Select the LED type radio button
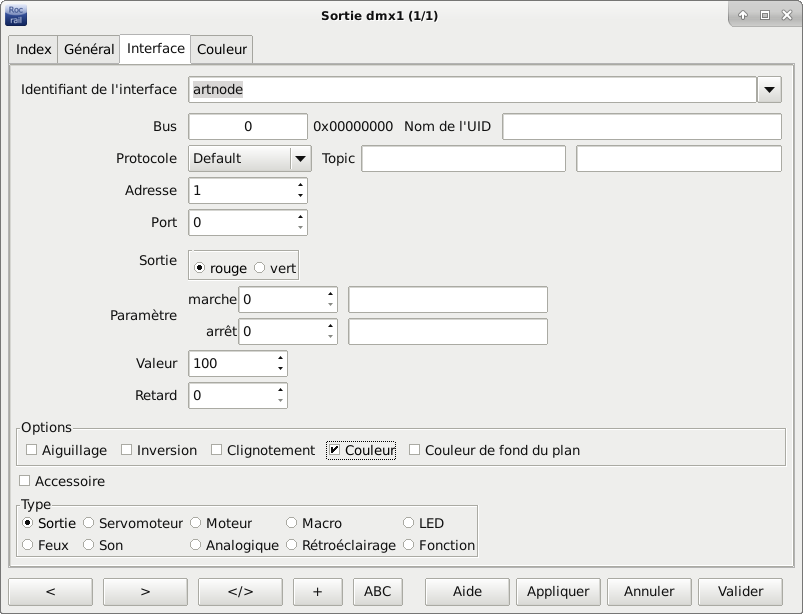Viewport: 803px width, 614px height. pos(409,523)
